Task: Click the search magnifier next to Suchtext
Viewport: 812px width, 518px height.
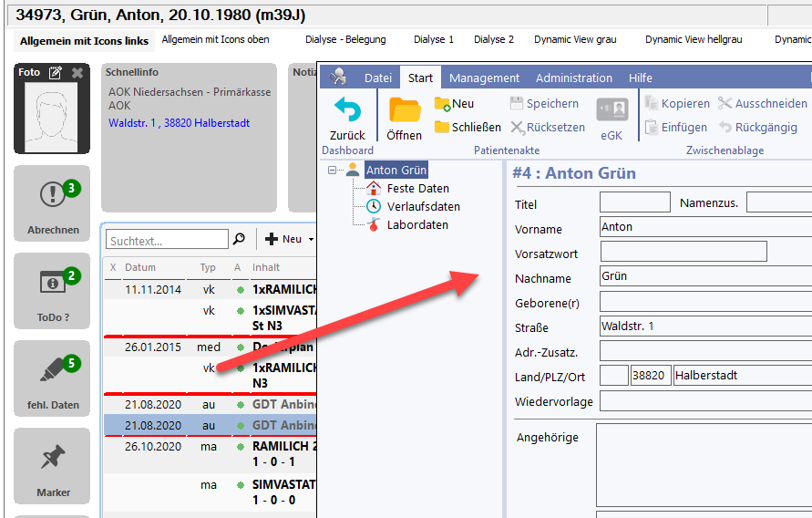Action: coord(240,239)
